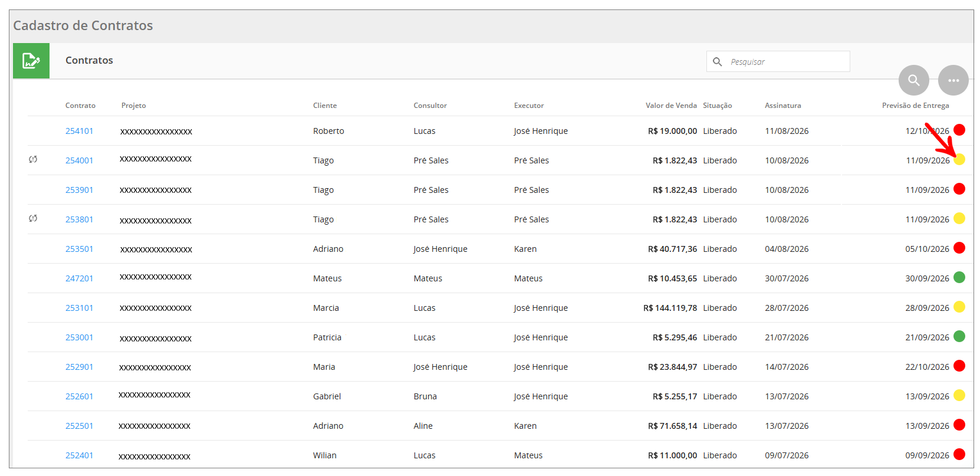Click signature date 04/08/2026

(x=787, y=249)
